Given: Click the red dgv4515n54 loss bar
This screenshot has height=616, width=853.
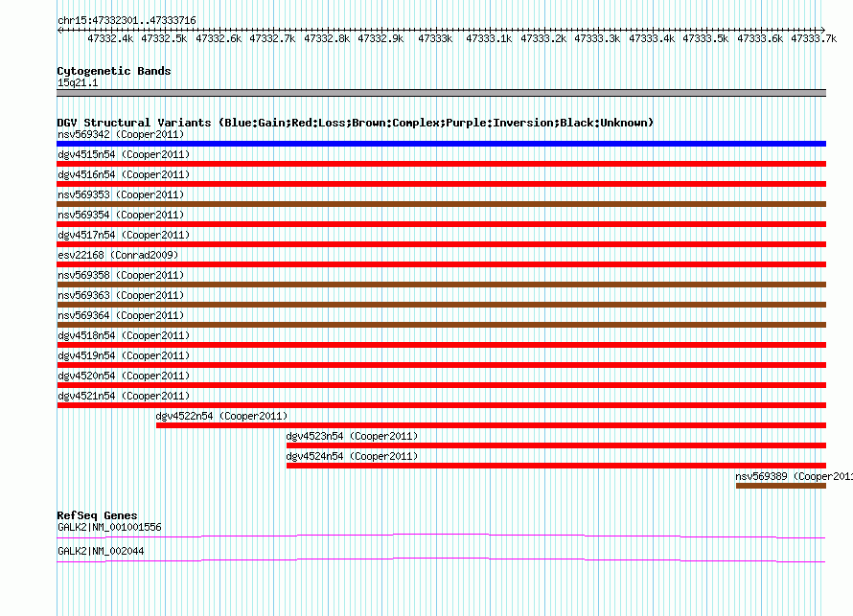Looking at the screenshot, I should click(441, 164).
